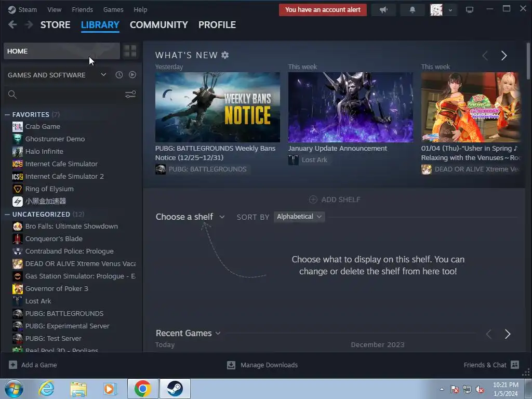This screenshot has height=399, width=532.
Task: Go to the COMMUNITY tab
Action: 159,25
